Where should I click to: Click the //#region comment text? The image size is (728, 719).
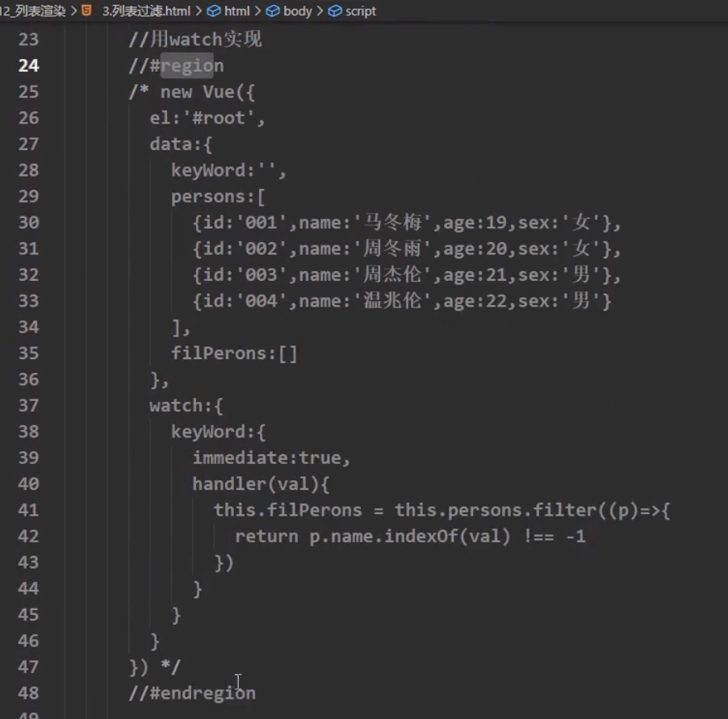coord(177,65)
